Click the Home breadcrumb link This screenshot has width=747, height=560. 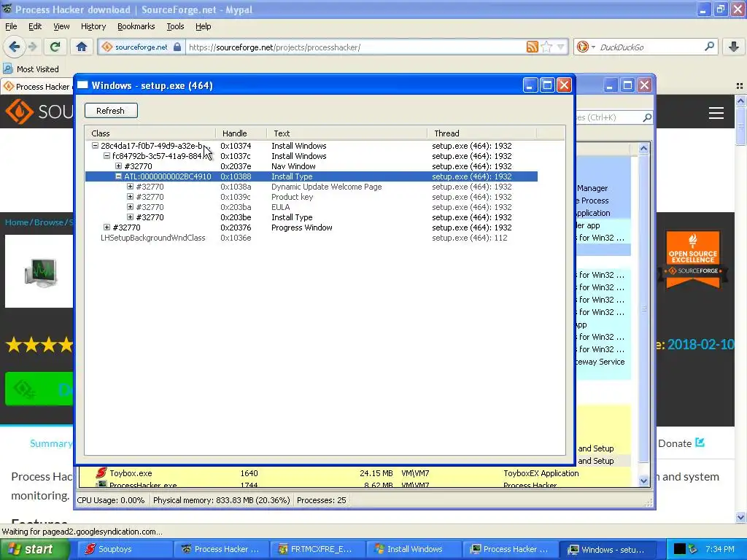click(17, 222)
